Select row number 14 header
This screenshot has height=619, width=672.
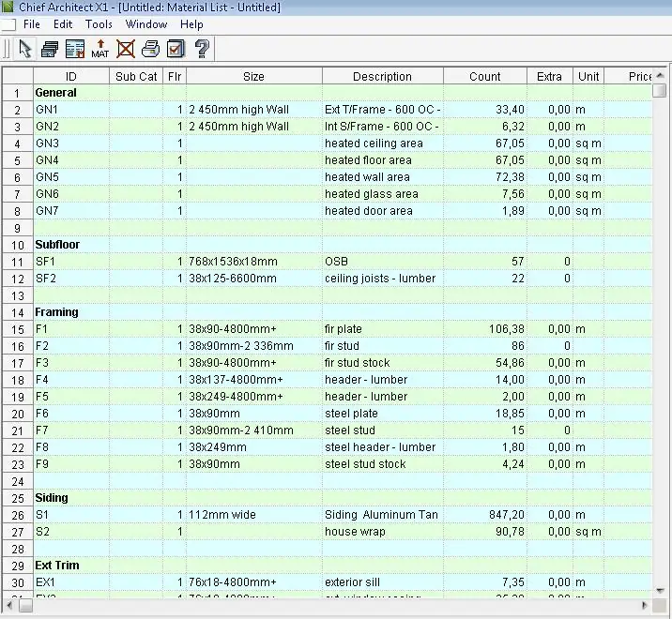coord(18,312)
